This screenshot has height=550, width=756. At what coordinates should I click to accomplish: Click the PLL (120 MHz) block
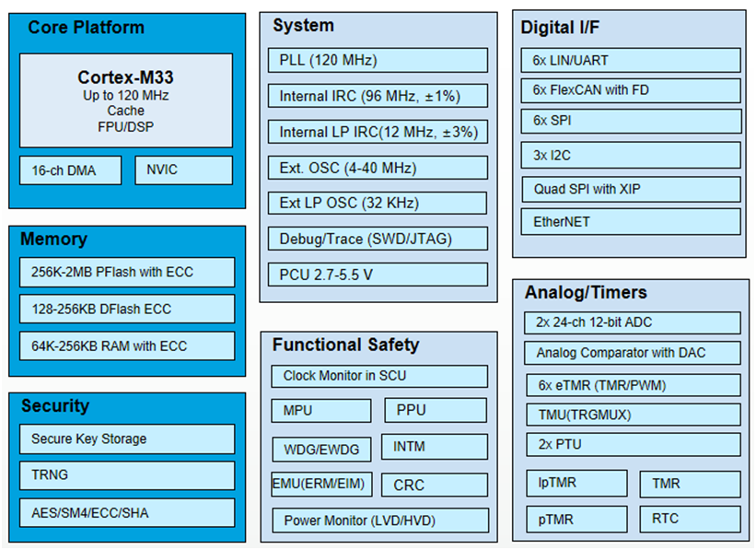tap(378, 61)
